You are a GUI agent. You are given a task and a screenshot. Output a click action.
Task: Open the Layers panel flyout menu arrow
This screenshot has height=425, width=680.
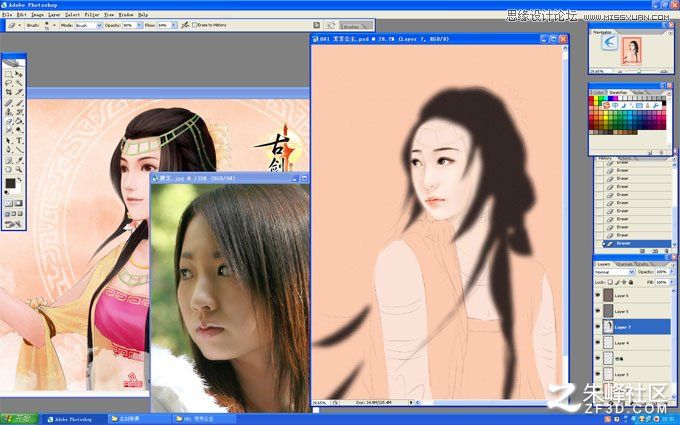tap(673, 265)
